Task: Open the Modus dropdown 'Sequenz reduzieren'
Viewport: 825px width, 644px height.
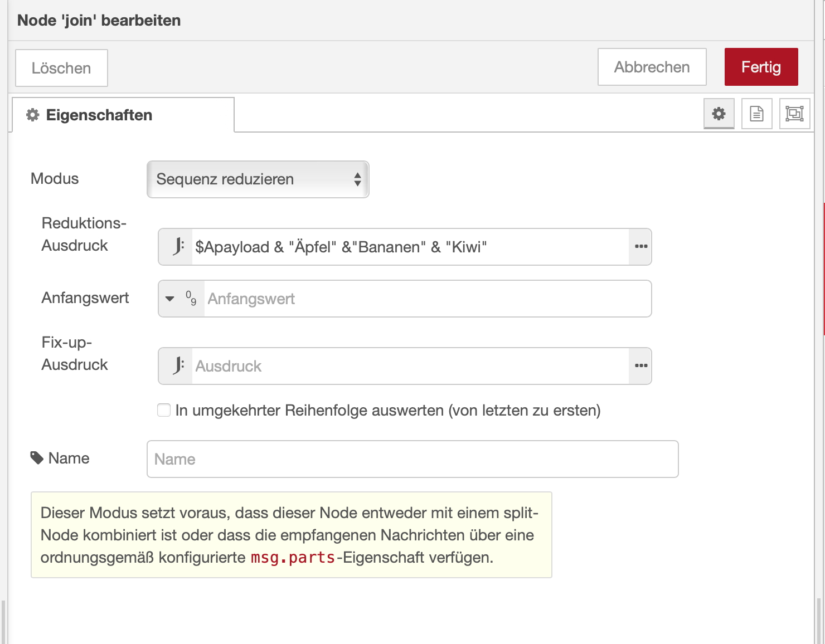Action: coord(258,179)
